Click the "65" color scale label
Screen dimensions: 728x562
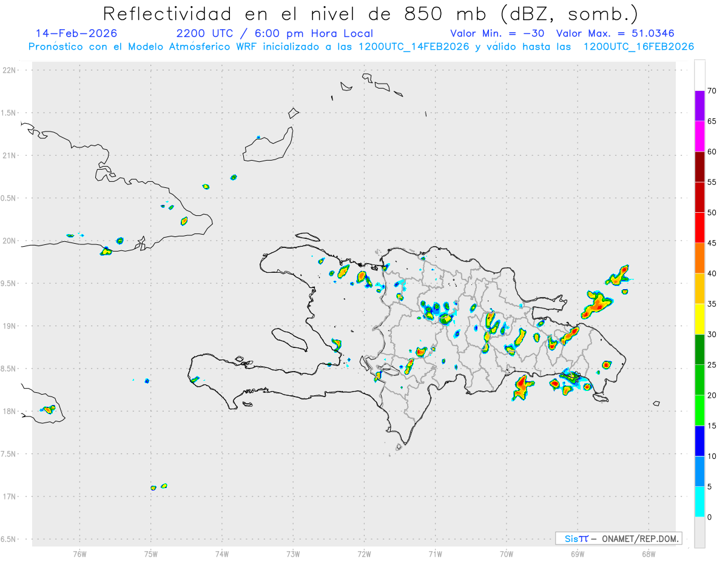point(712,121)
